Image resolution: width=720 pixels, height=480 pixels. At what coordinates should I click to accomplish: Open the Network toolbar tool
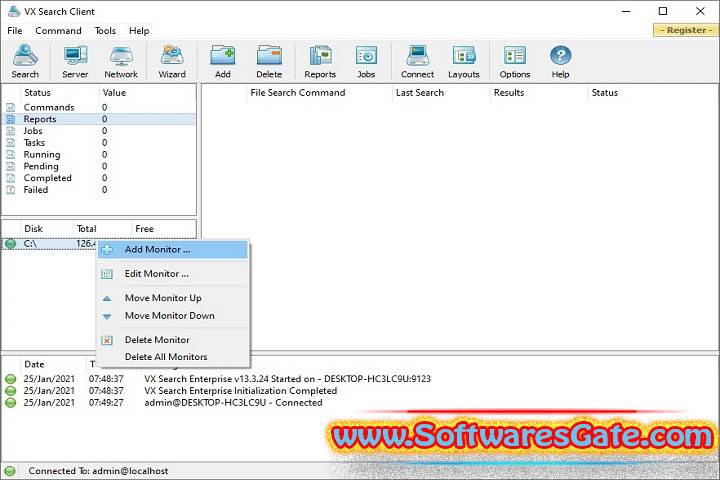[x=121, y=61]
